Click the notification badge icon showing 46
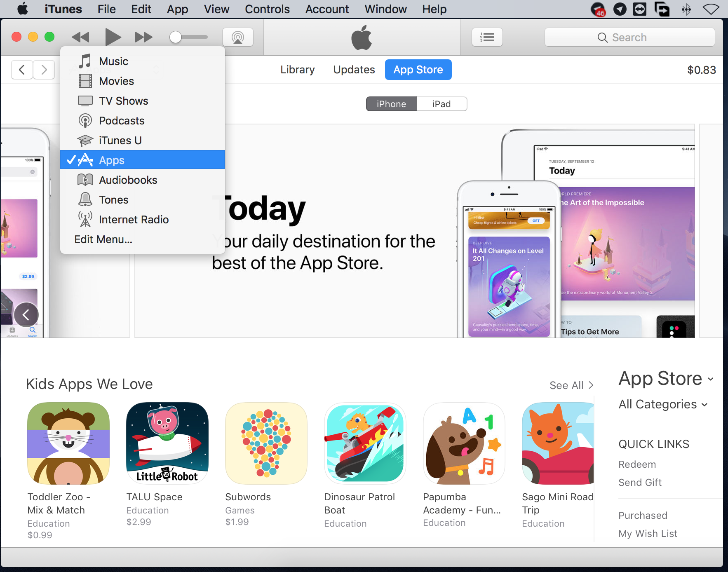This screenshot has height=572, width=728. (598, 9)
